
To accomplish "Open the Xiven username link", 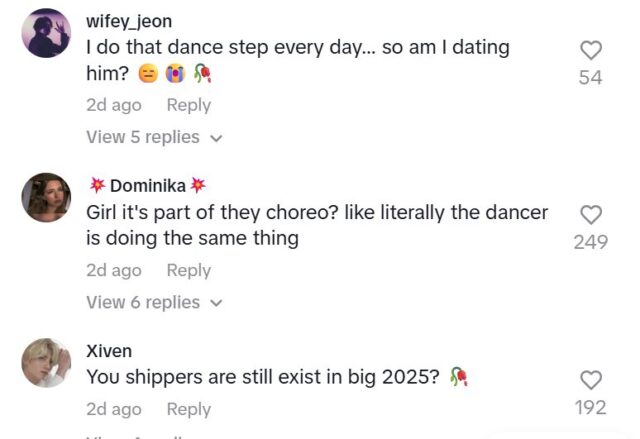I will (x=109, y=351).
